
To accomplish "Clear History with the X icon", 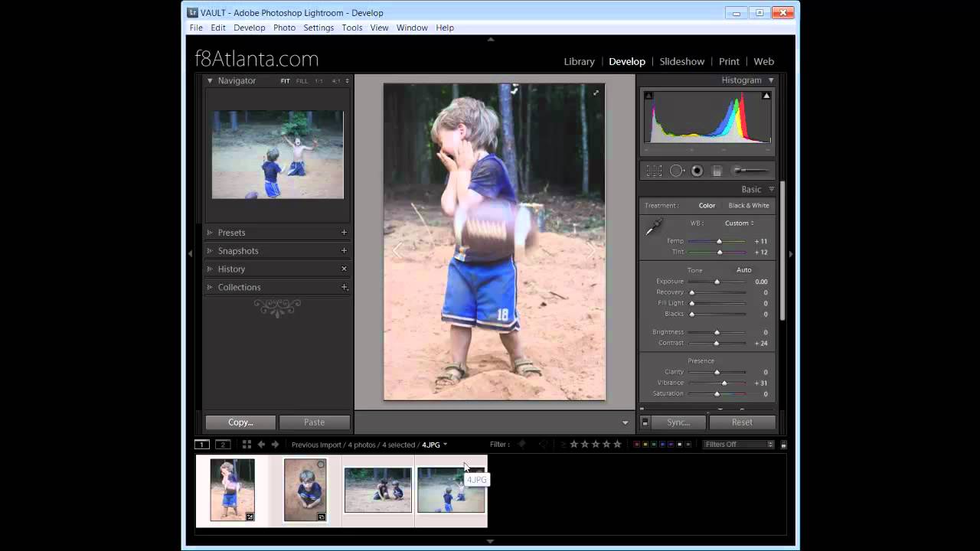I will pos(344,269).
